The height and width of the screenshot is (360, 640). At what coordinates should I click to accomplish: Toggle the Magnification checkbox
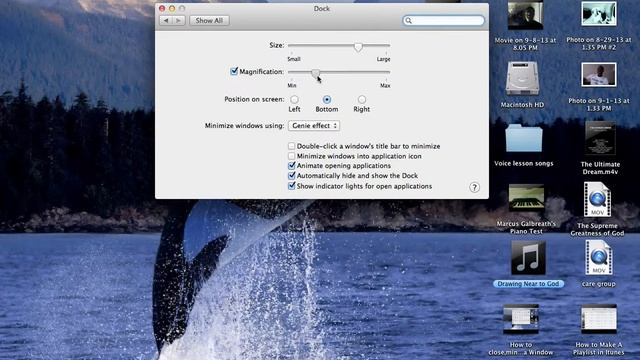234,71
